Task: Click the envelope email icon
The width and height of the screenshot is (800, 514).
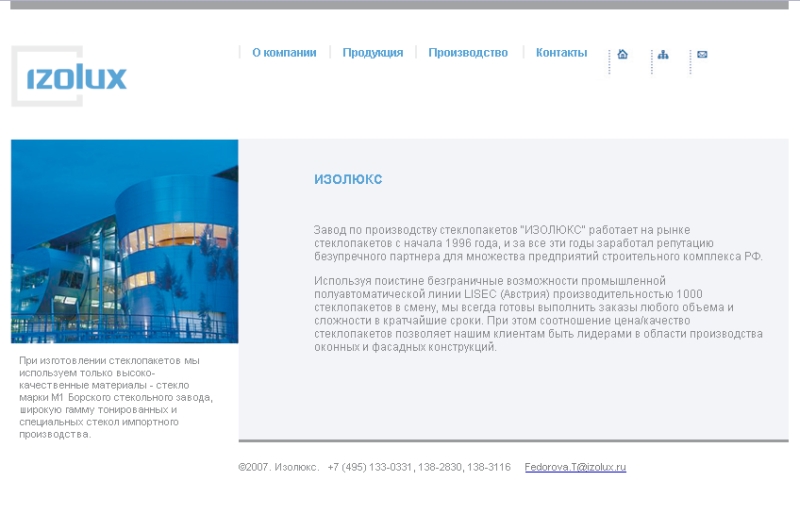Action: [x=702, y=54]
